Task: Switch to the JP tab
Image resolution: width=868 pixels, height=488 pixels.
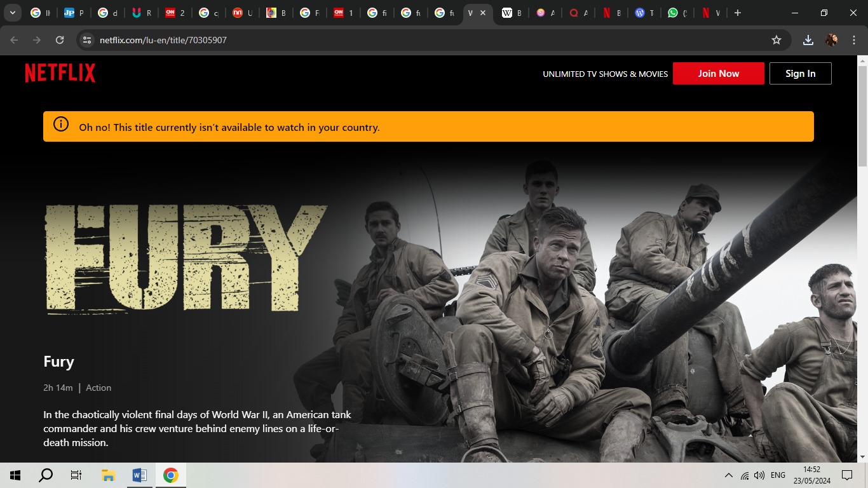Action: tap(73, 13)
